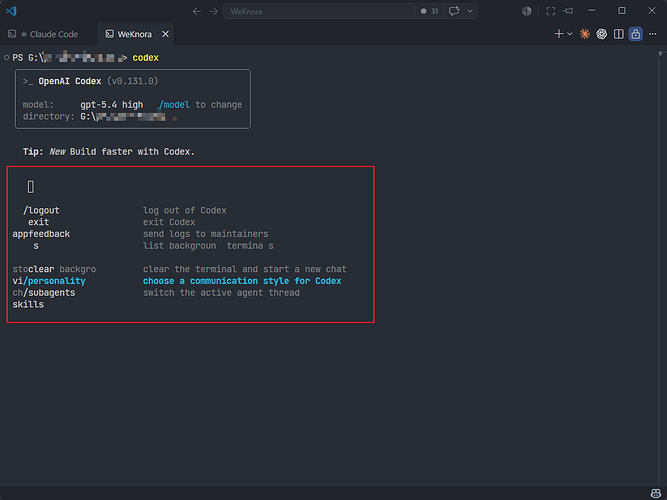Click the yellow 'codex' command text
The image size is (667, 500).
point(145,58)
